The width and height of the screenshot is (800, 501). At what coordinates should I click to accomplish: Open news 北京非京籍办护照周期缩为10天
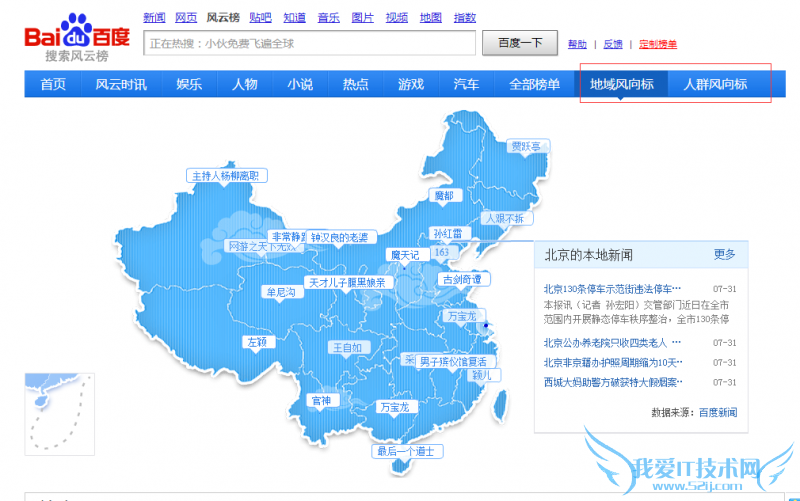(613, 363)
